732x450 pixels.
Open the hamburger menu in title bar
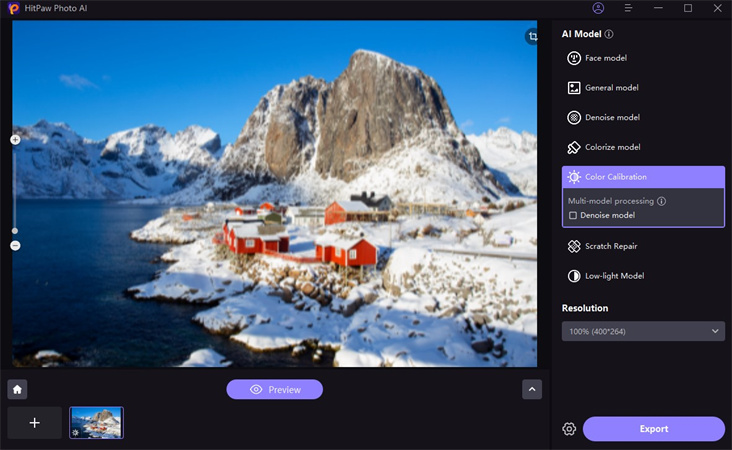click(628, 8)
